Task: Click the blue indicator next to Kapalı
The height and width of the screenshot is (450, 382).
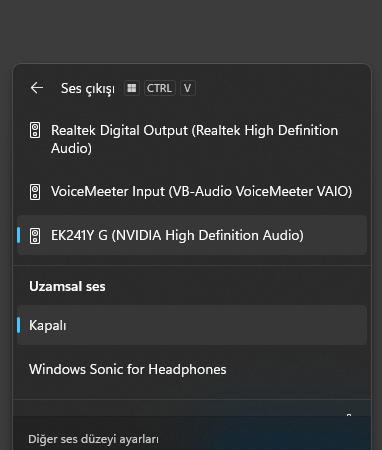Action: click(x=19, y=325)
